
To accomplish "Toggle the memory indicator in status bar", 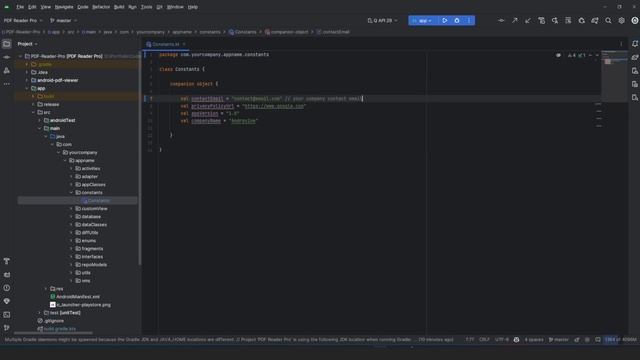I will tap(620, 340).
